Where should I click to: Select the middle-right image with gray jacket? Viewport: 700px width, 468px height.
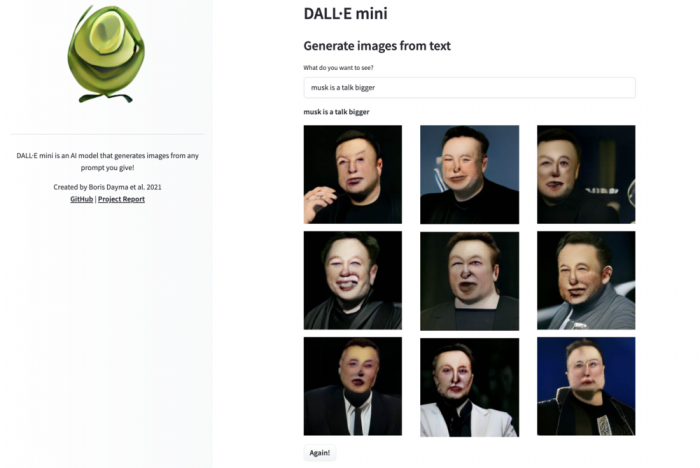[586, 280]
